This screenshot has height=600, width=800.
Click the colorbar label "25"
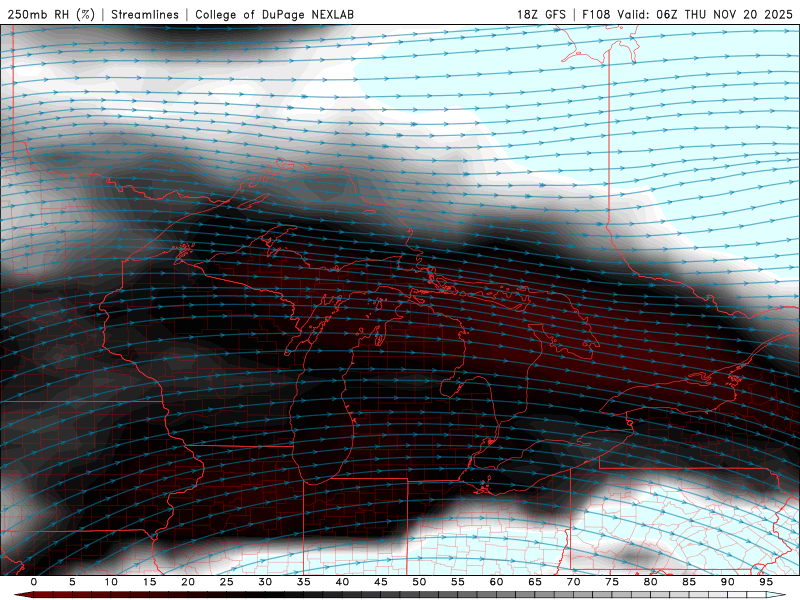pos(227,582)
